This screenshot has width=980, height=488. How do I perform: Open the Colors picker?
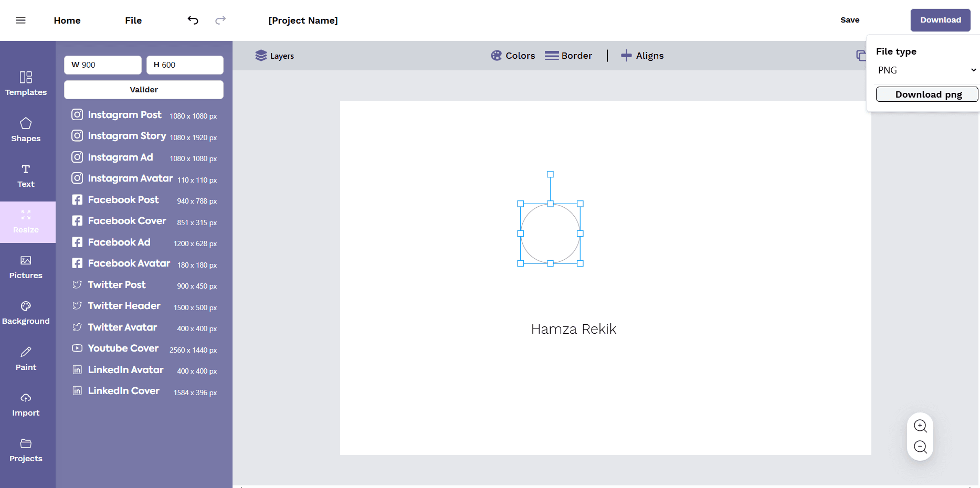513,56
